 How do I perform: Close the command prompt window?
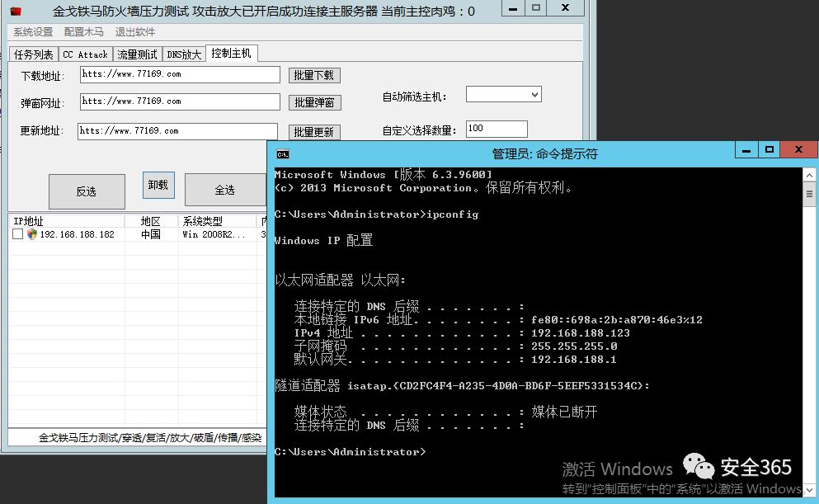click(798, 149)
